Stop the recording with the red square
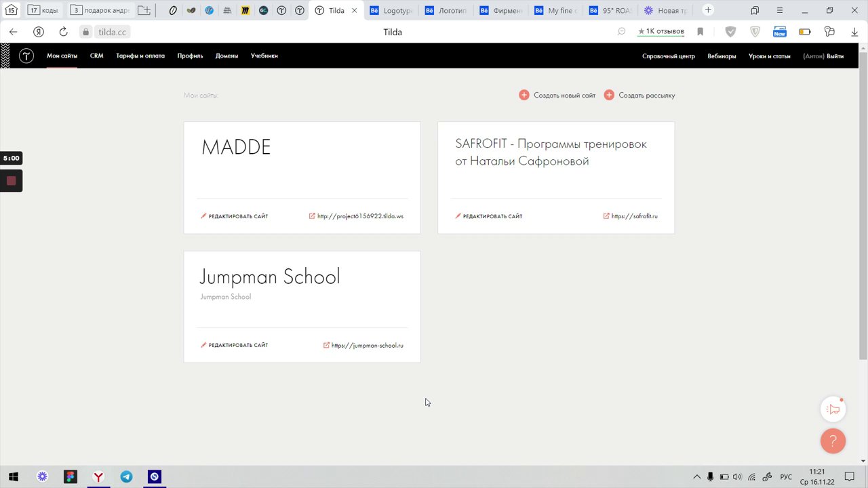Image resolution: width=868 pixels, height=488 pixels. (x=11, y=181)
